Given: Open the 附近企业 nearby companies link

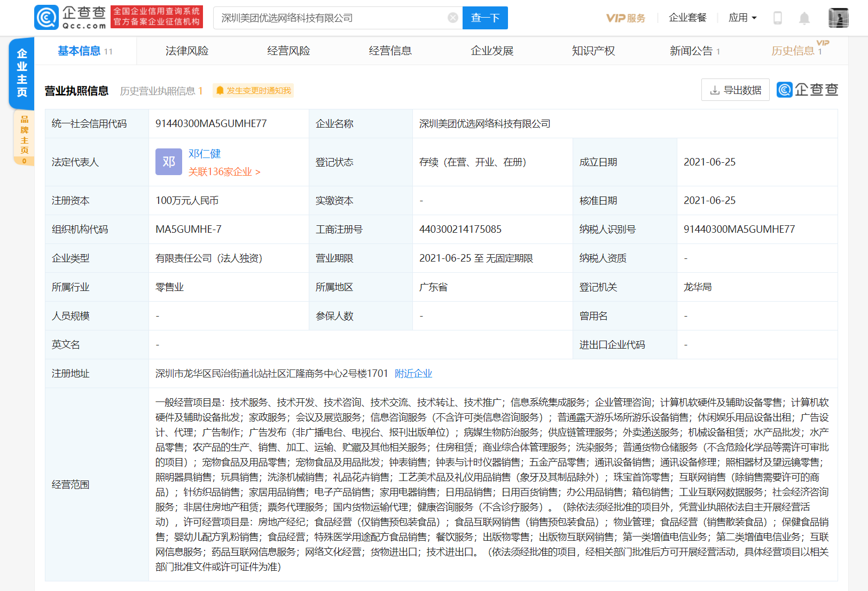Looking at the screenshot, I should pos(413,374).
